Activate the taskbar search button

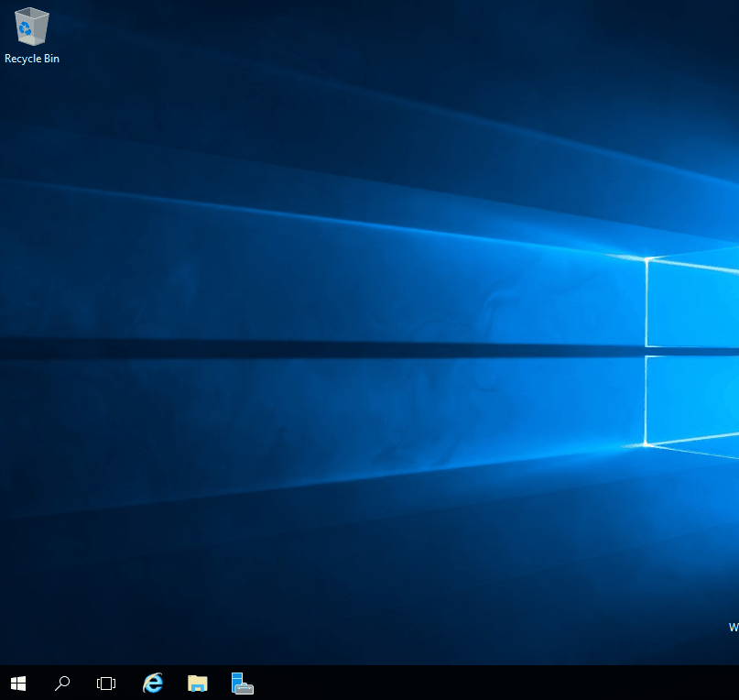click(x=62, y=683)
